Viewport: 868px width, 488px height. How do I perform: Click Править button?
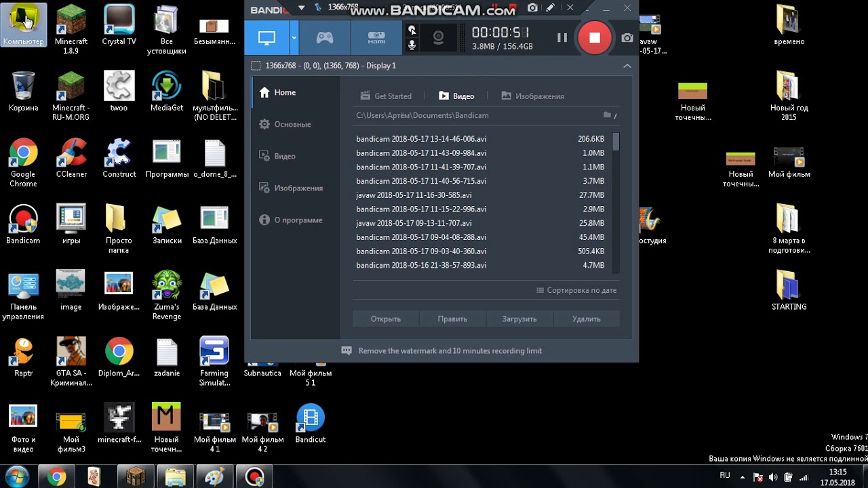(x=452, y=319)
